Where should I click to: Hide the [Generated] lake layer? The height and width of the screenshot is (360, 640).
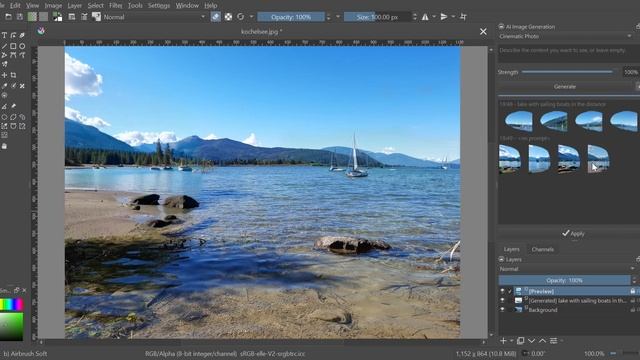tap(502, 300)
